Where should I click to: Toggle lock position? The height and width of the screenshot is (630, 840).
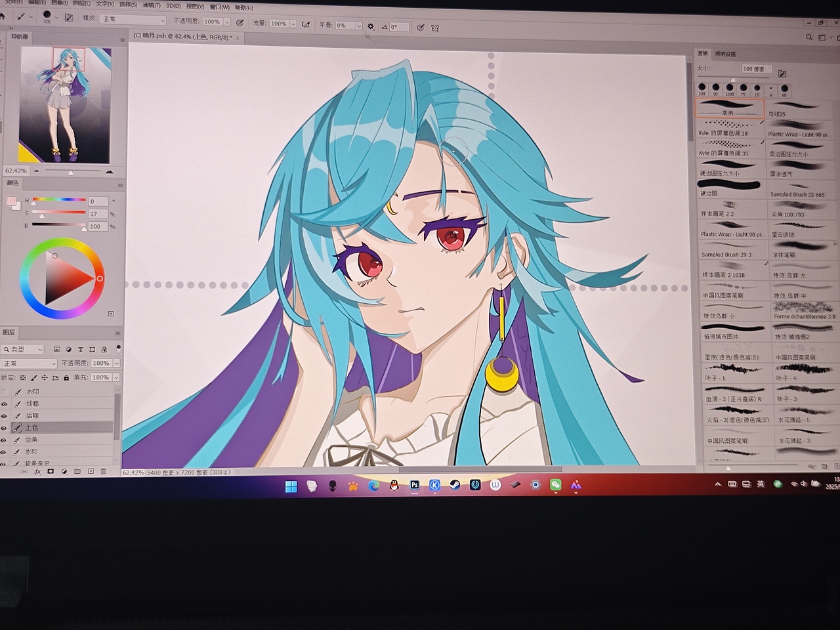[45, 377]
